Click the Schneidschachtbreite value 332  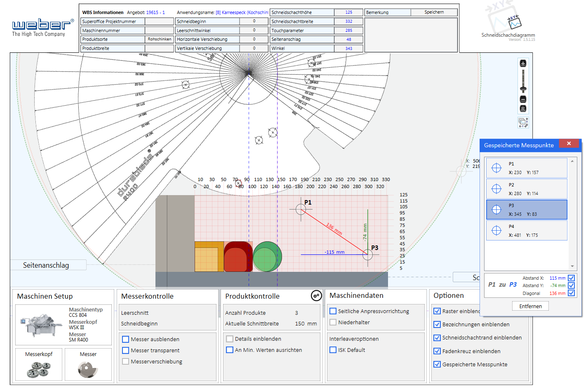[349, 21]
